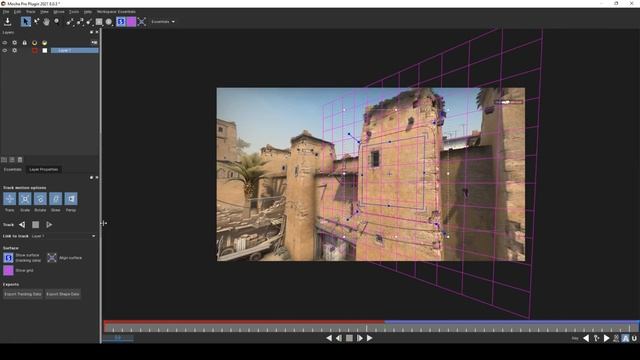The width and height of the screenshot is (640, 360).
Task: Click the delete all keyframes icon
Action: click(616, 338)
